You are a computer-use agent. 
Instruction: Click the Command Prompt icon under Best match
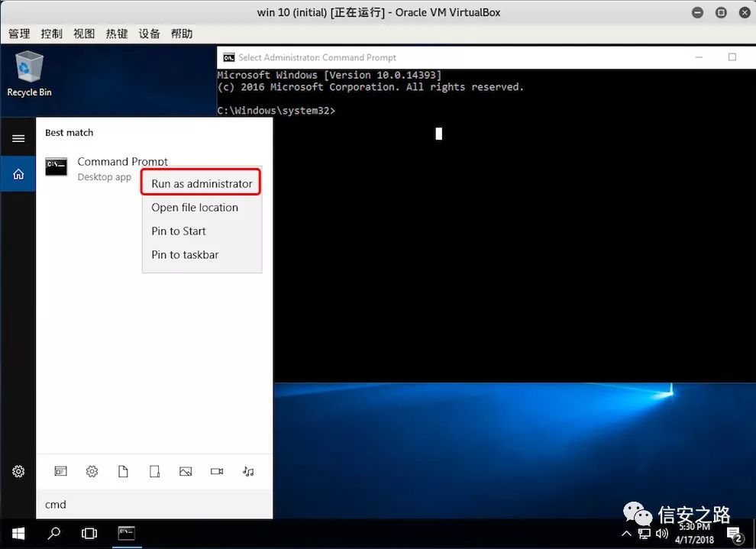(x=57, y=167)
